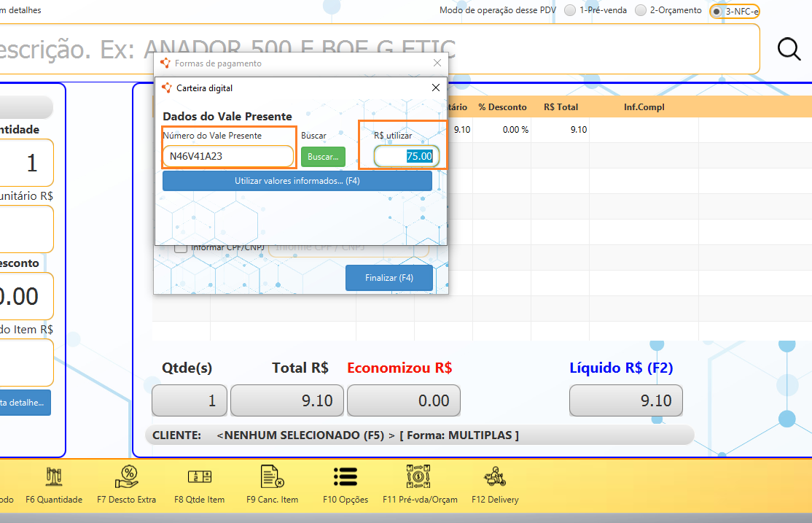Screen dimensions: 812x523
Task: Select the 3-NFC-e operation mode
Action: point(717,11)
